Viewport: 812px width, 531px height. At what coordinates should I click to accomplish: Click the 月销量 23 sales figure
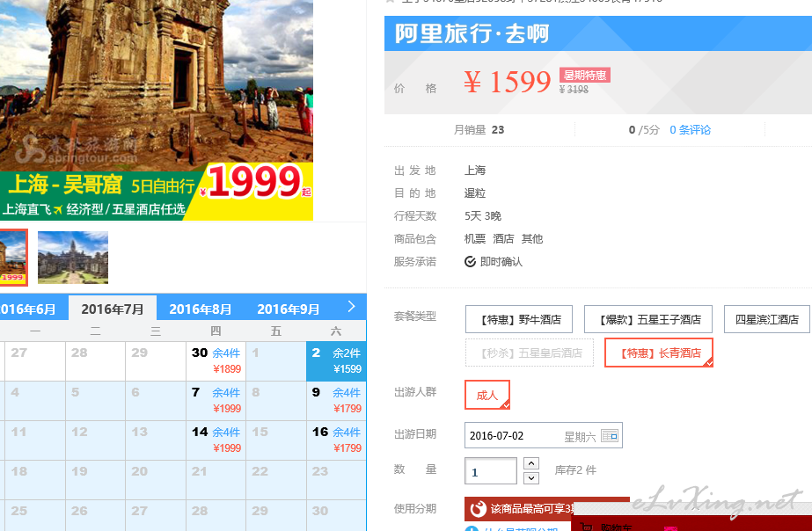point(479,130)
